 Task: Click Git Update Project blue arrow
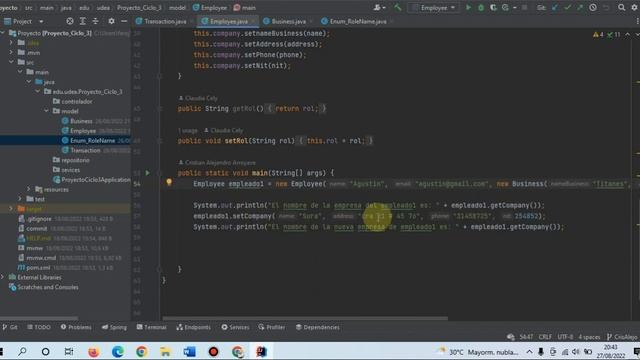[555, 7]
